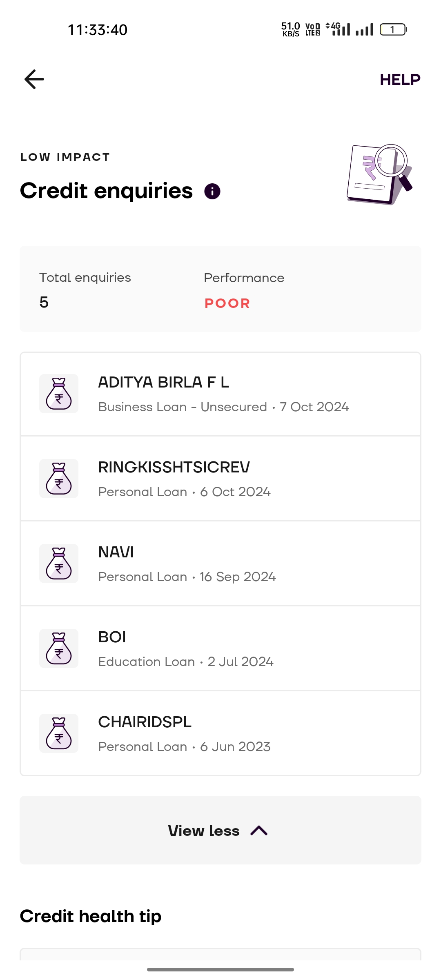The image size is (441, 980).
Task: Tap the Total enquiries count
Action: coord(44,303)
